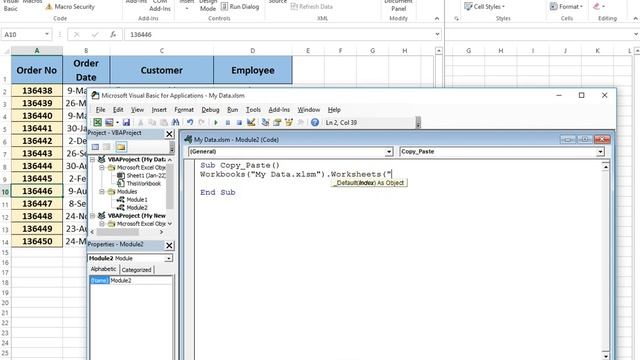Toggle Design Mode in the VBA toolbar
Screen dimensions: 640x360
[251, 122]
